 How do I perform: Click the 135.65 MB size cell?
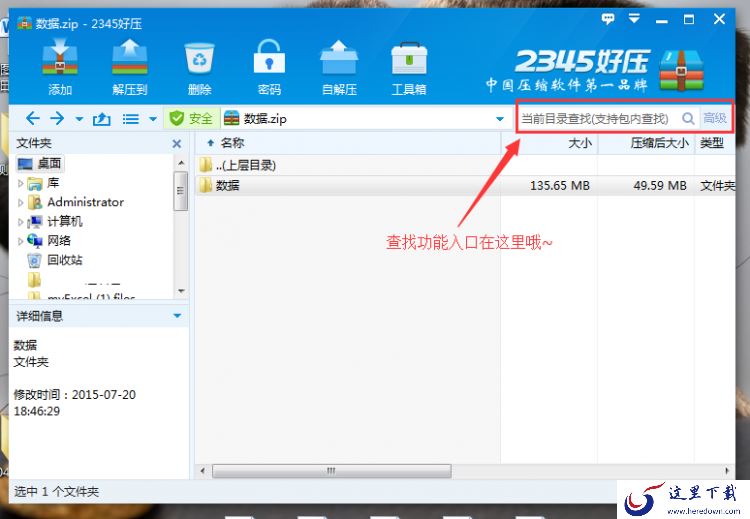[560, 186]
